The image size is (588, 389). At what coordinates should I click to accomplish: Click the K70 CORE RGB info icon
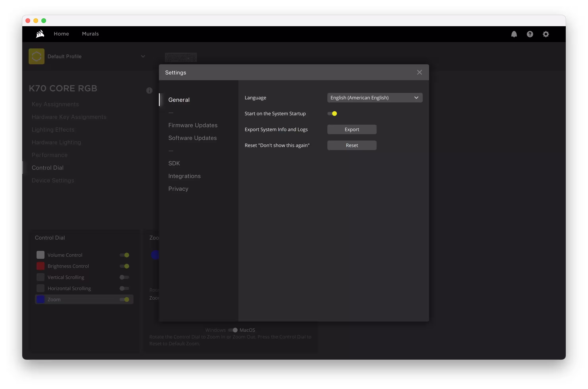(x=149, y=91)
